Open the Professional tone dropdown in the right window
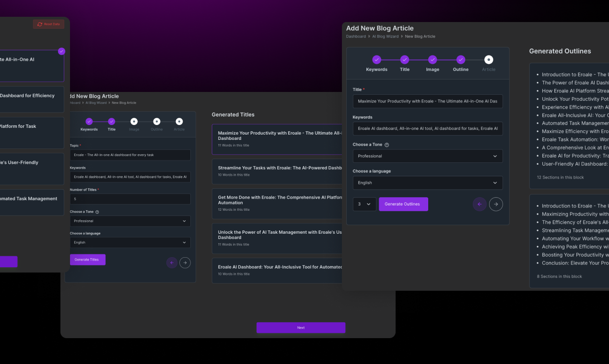Image resolution: width=609 pixels, height=364 pixels. (x=428, y=156)
